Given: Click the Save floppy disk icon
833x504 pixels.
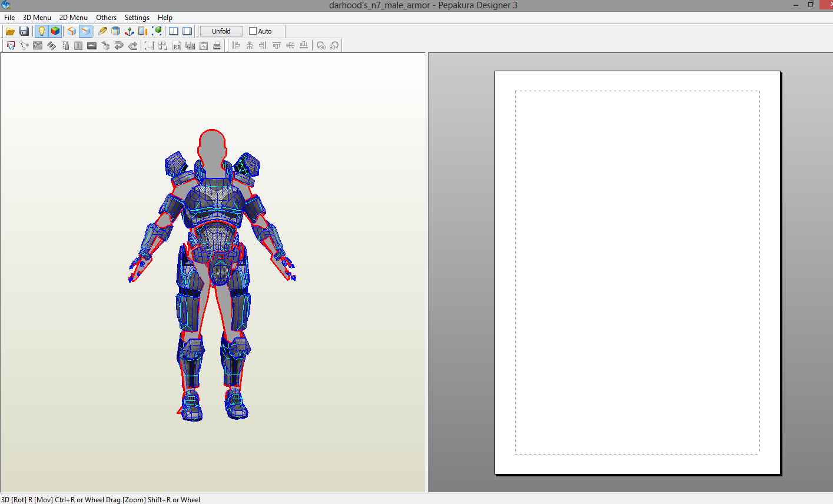Looking at the screenshot, I should [x=24, y=31].
